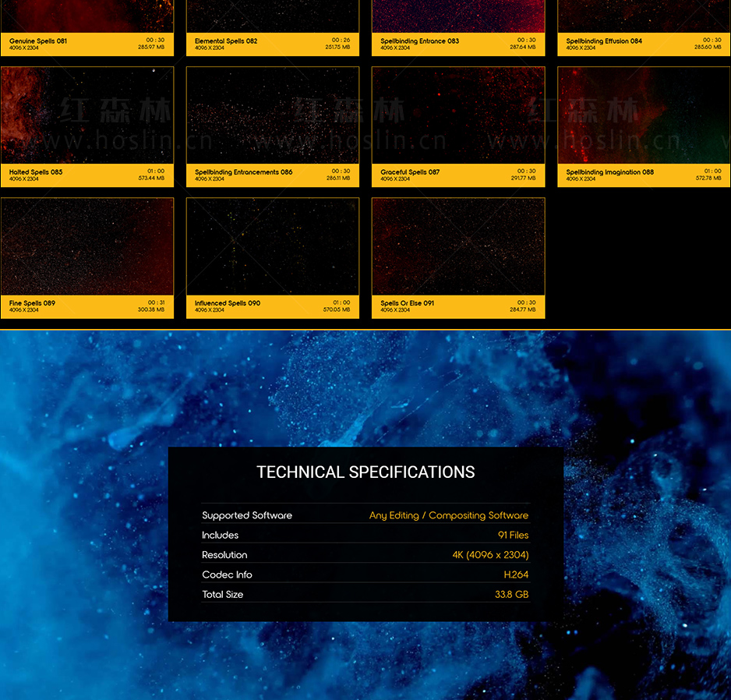
Task: Click the Graceful Spells 087 label
Action: click(410, 172)
